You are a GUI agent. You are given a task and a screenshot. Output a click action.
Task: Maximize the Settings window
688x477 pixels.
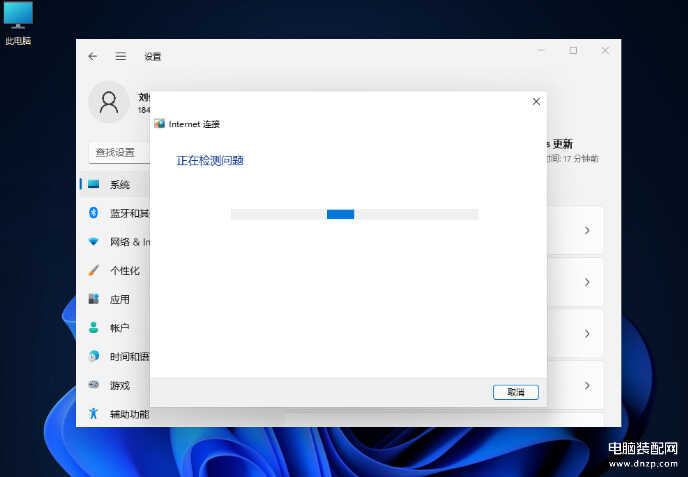click(x=573, y=50)
